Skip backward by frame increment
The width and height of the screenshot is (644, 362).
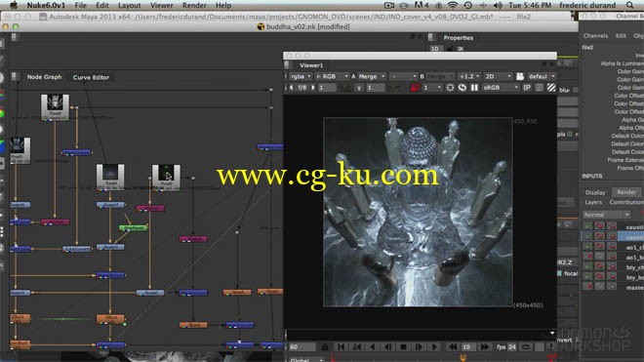453,347
